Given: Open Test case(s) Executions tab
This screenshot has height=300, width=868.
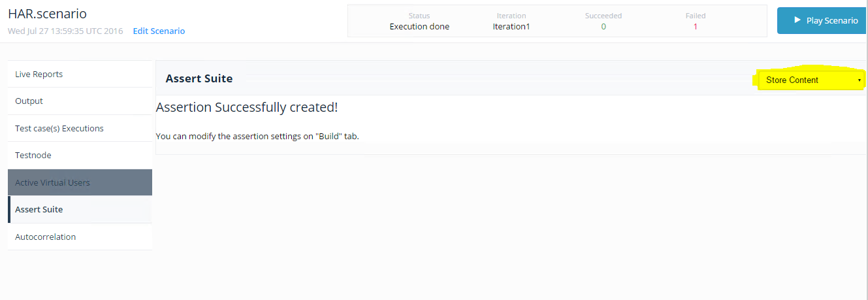Looking at the screenshot, I should [80, 128].
